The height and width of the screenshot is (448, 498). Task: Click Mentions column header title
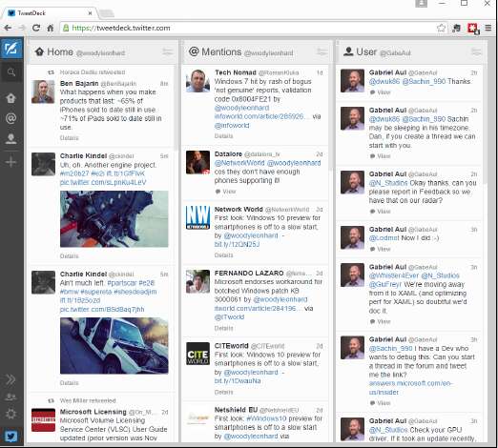[221, 51]
